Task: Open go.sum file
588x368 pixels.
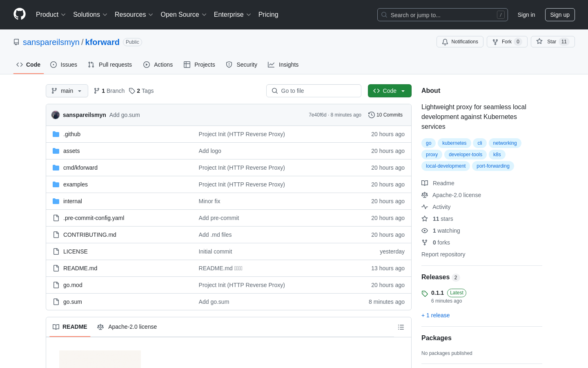Action: pos(73,302)
